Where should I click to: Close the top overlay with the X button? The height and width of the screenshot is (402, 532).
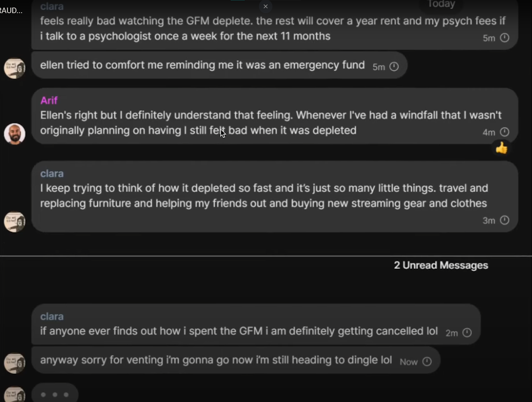click(x=265, y=6)
